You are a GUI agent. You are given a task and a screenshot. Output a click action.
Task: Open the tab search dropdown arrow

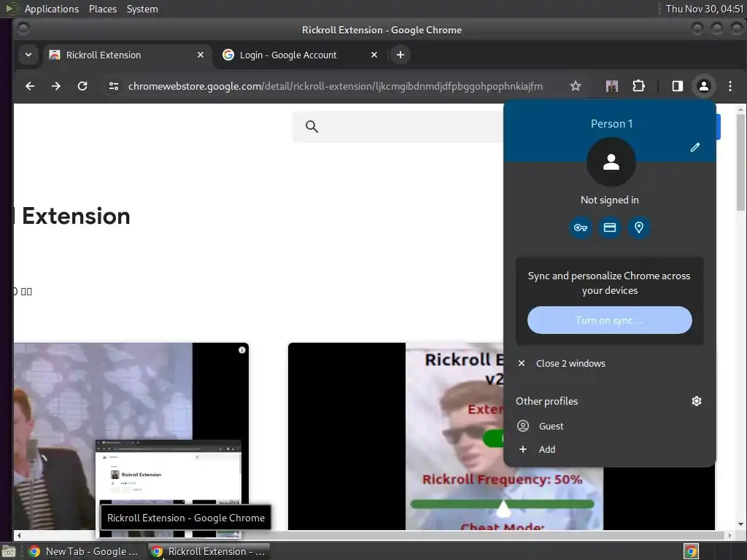[x=28, y=55]
